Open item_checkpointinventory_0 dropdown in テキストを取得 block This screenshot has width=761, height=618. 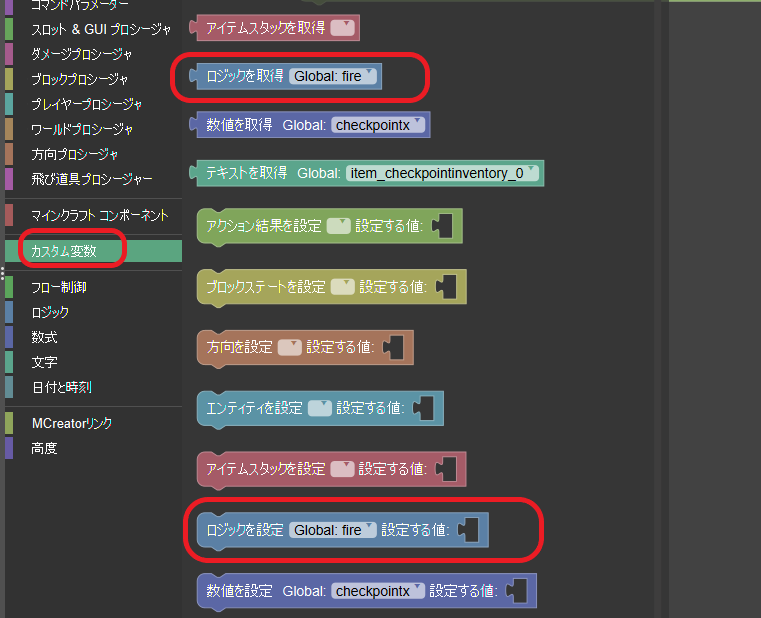click(442, 173)
